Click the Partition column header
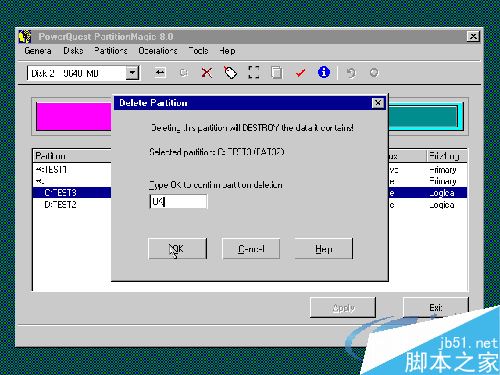Screen dimensions: 500x375 click(72, 156)
